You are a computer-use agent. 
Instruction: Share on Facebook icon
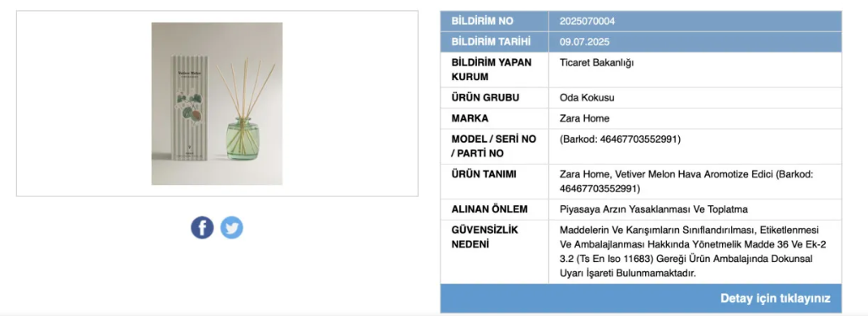coord(202,228)
